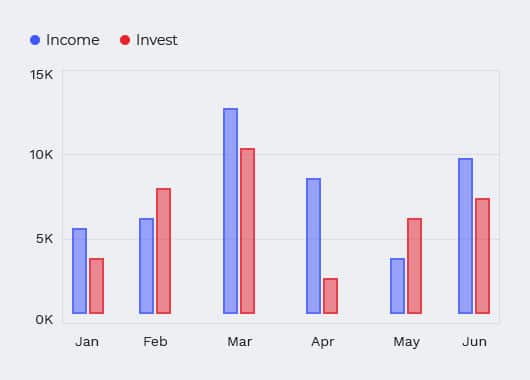The width and height of the screenshot is (530, 380).
Task: Select the February Invest bar
Action: click(164, 251)
